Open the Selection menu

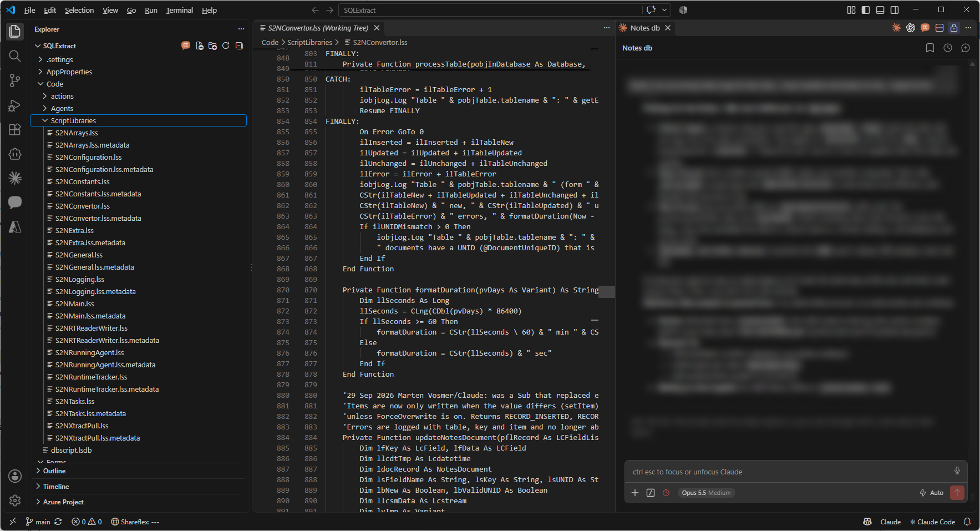(79, 10)
